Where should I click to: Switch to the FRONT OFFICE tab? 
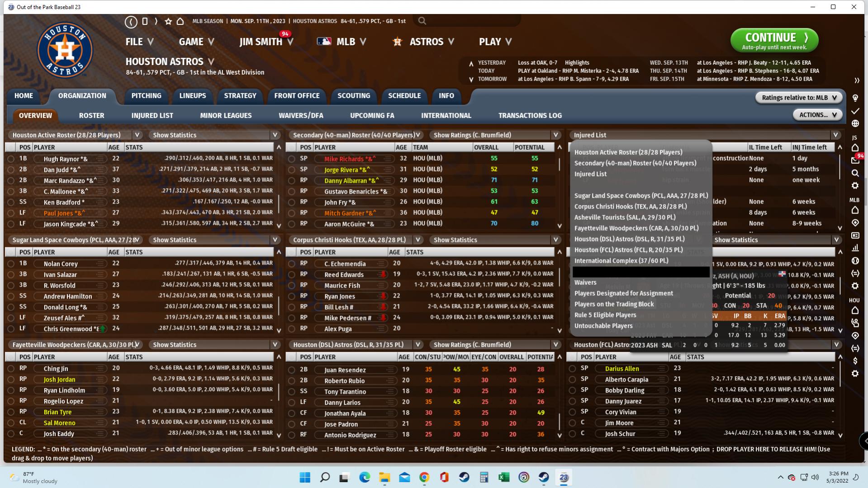tap(297, 96)
